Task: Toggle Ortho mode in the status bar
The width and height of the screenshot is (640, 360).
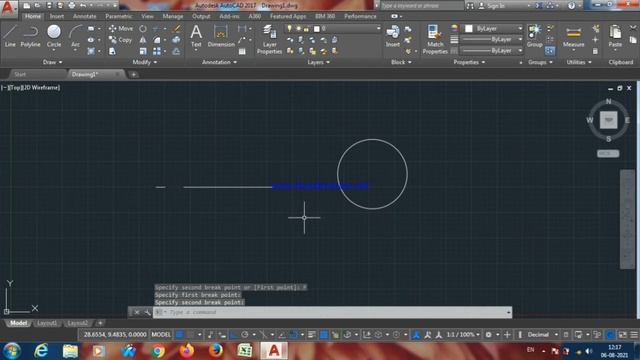Action: coord(233,335)
